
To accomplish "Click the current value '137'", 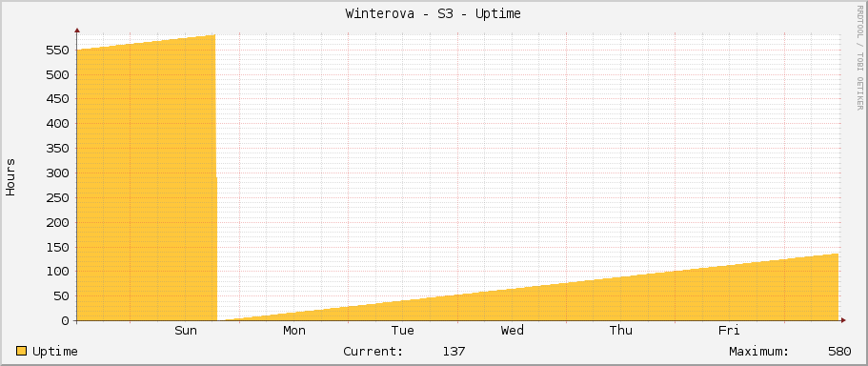I will tap(454, 351).
